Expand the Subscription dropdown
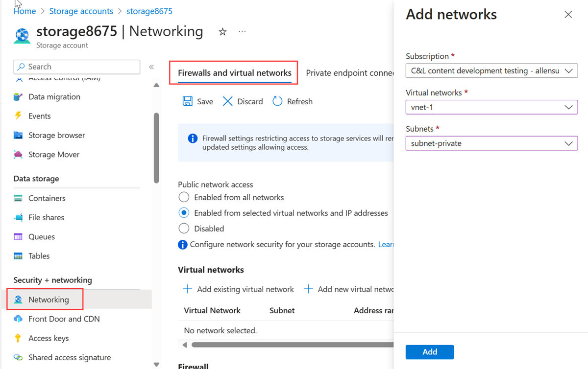 [x=491, y=71]
